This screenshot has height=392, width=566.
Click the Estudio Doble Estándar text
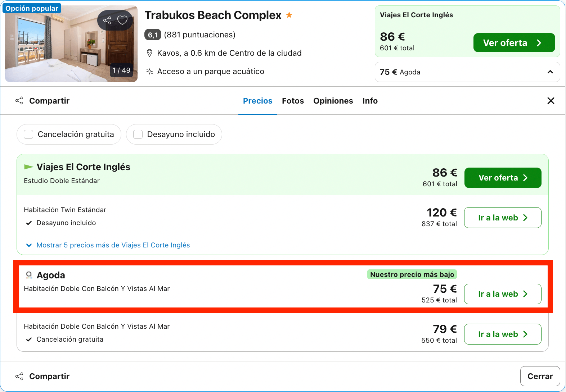point(62,181)
